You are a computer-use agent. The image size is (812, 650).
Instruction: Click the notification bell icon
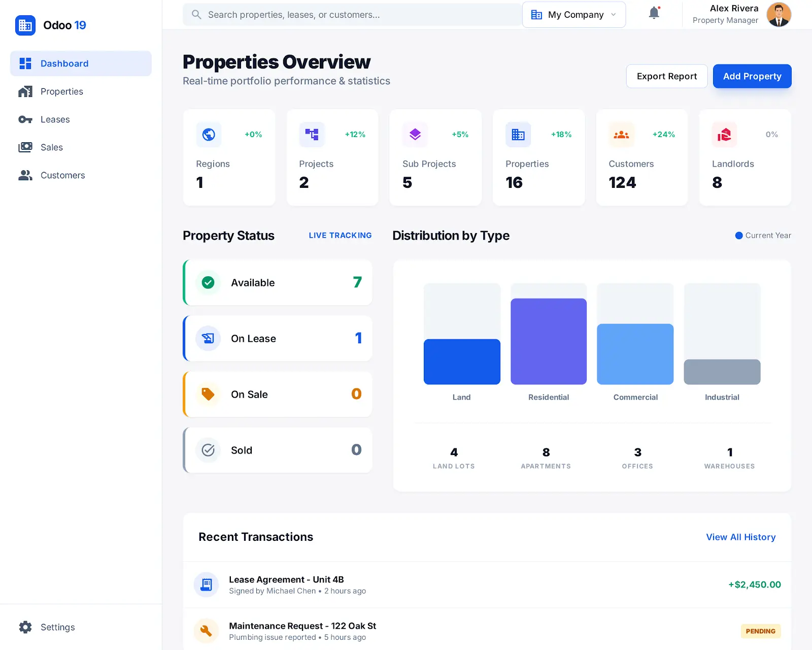click(x=654, y=14)
